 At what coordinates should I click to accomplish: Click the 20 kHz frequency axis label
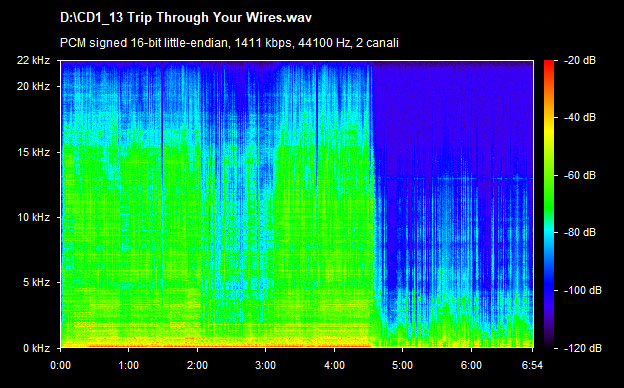[33, 86]
